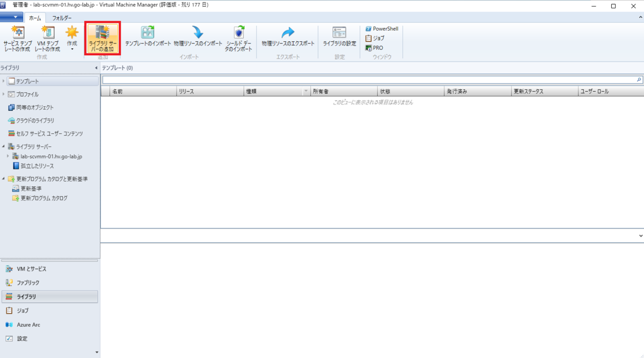Expand the テンプレート tree node
The image size is (644, 358).
click(4, 81)
